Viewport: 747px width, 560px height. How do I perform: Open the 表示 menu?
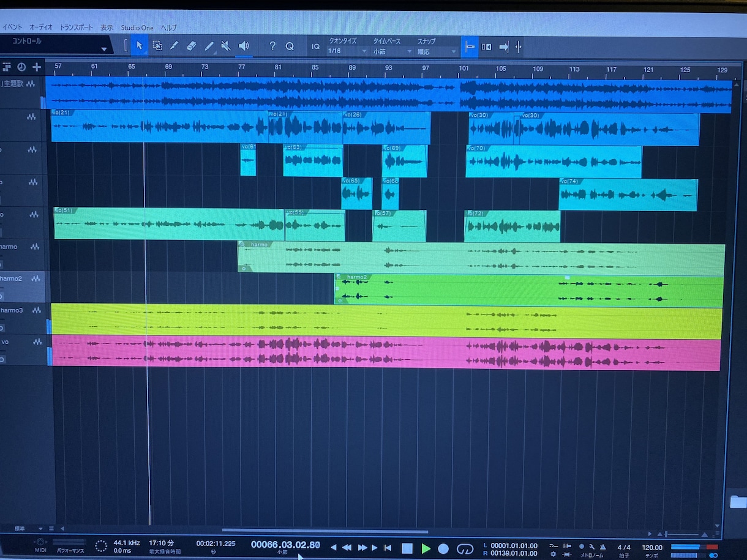pyautogui.click(x=107, y=28)
